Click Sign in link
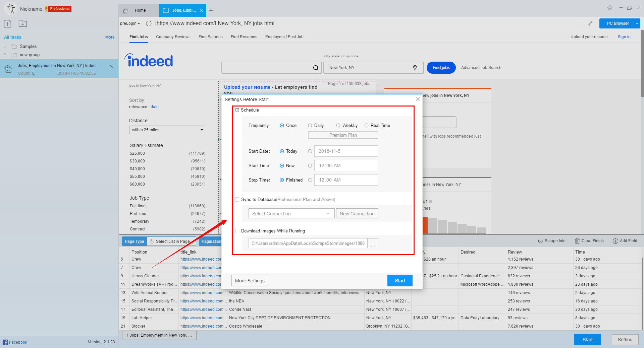Screen dimensions: 644x348 pyautogui.click(x=624, y=37)
